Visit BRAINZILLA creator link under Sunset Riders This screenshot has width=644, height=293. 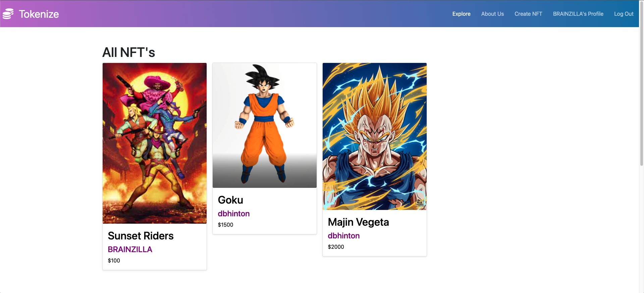coord(130,249)
